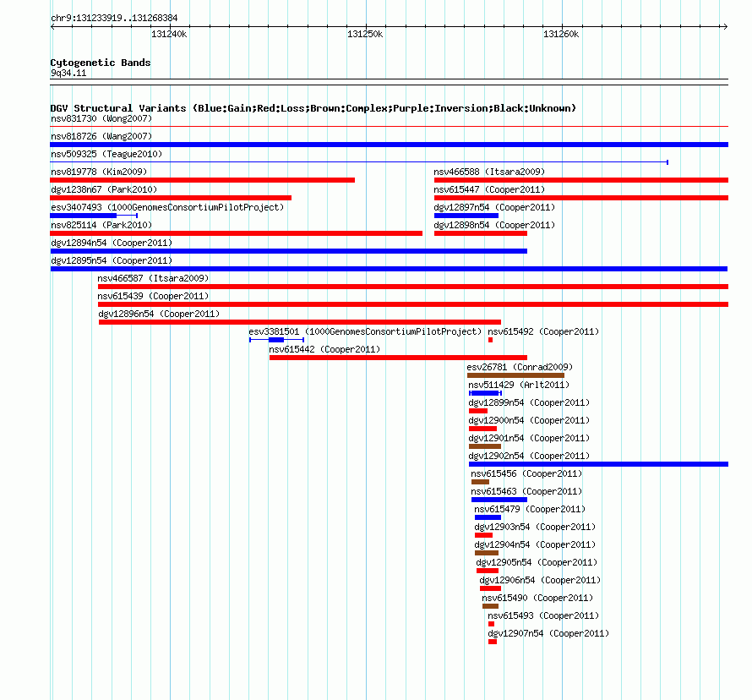Image resolution: width=752 pixels, height=700 pixels.
Task: Select the dgv12894n54 blue gain bar
Action: (x=289, y=251)
